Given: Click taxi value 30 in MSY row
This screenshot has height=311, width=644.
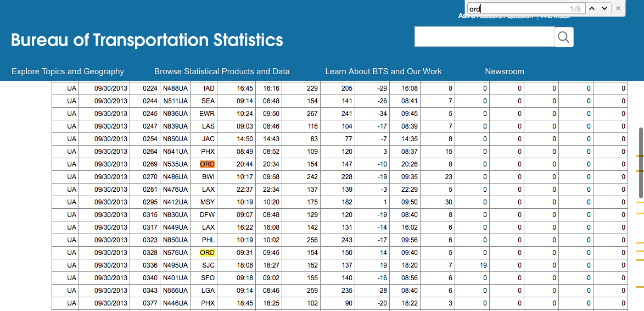Looking at the screenshot, I should tap(449, 202).
